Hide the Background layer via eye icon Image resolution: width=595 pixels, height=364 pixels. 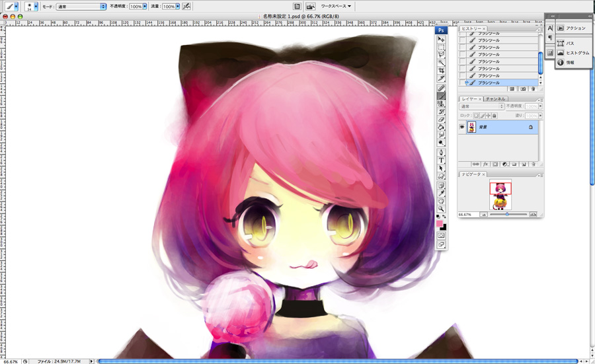pyautogui.click(x=462, y=127)
